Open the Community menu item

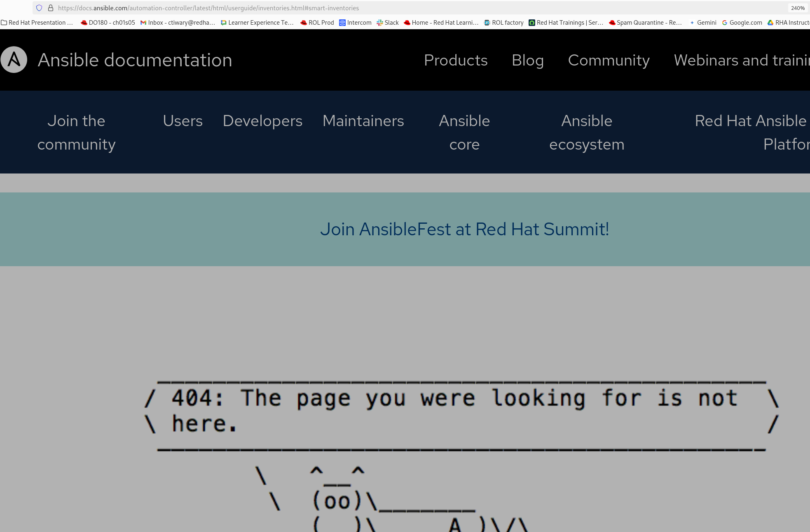pos(609,60)
